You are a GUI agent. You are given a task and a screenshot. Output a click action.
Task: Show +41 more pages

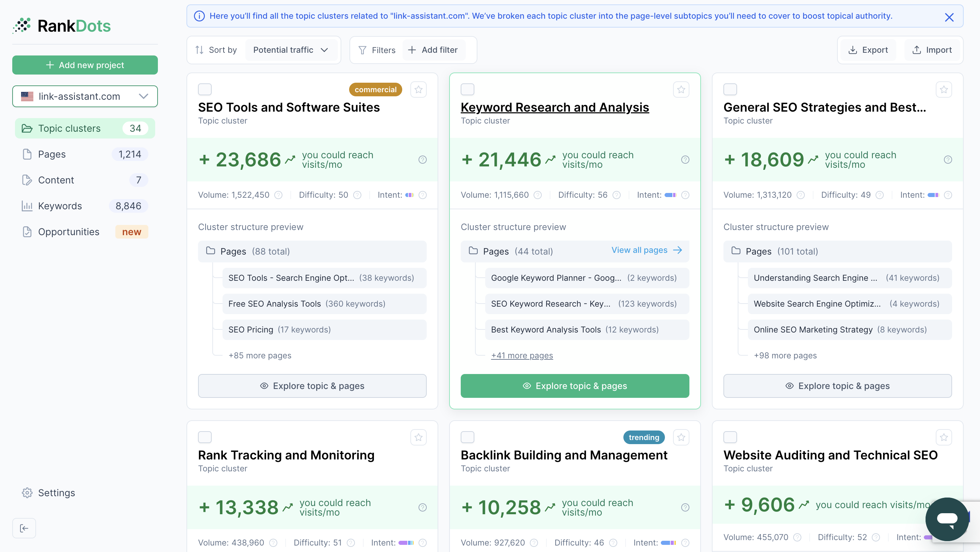pos(522,355)
